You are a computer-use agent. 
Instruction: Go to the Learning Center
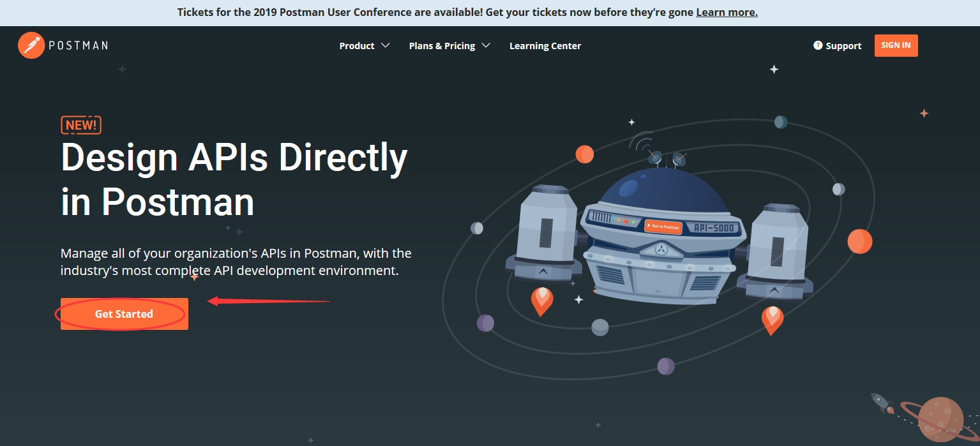[545, 46]
